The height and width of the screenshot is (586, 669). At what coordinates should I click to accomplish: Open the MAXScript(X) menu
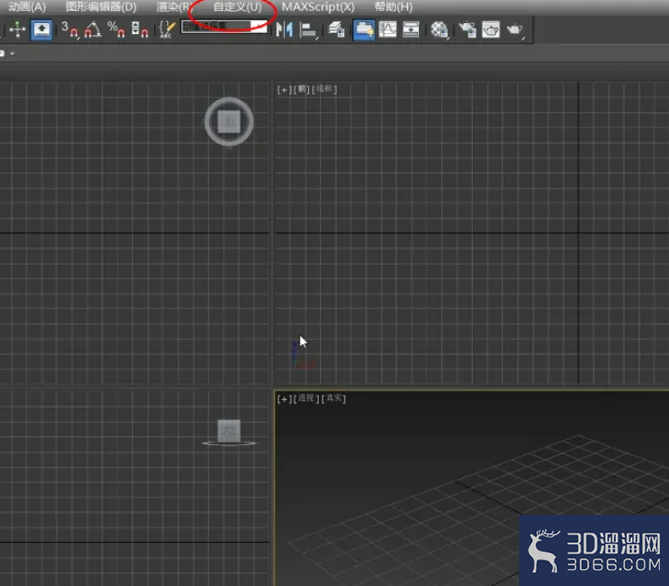click(318, 7)
